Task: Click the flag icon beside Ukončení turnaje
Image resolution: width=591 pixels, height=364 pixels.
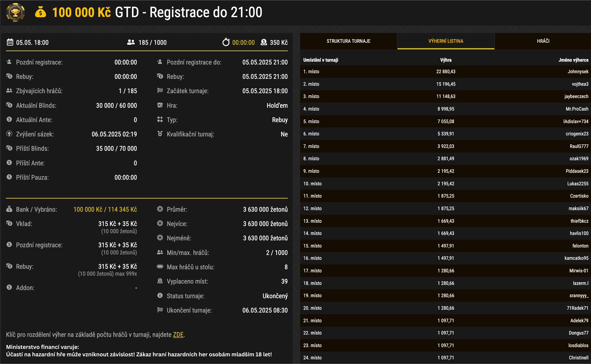Action: pos(160,310)
